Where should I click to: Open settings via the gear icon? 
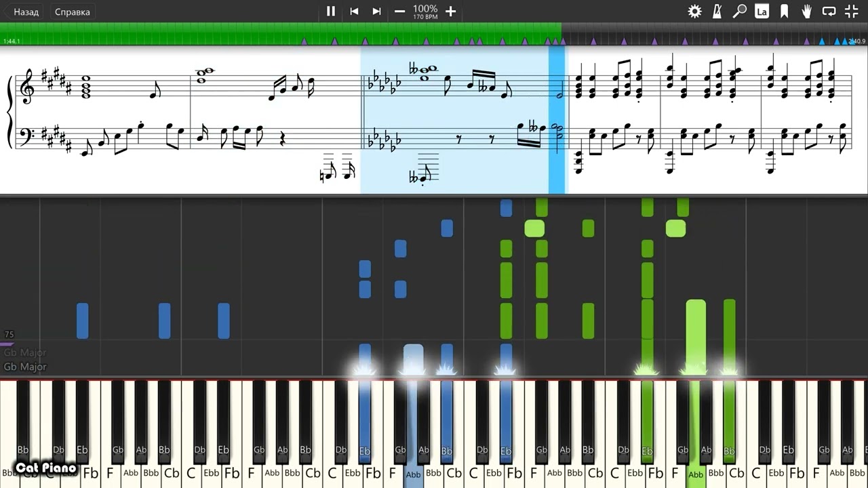coord(694,11)
